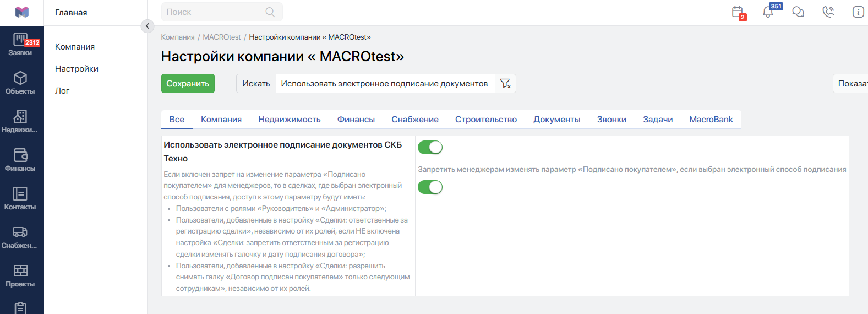The image size is (868, 314).
Task: Open notifications bell with 351 badge
Action: (x=768, y=12)
